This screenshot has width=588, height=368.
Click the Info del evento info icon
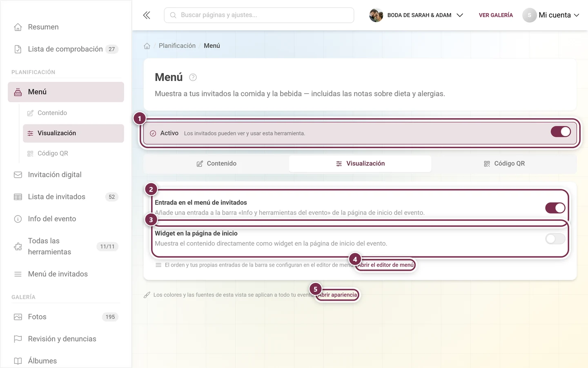click(18, 219)
